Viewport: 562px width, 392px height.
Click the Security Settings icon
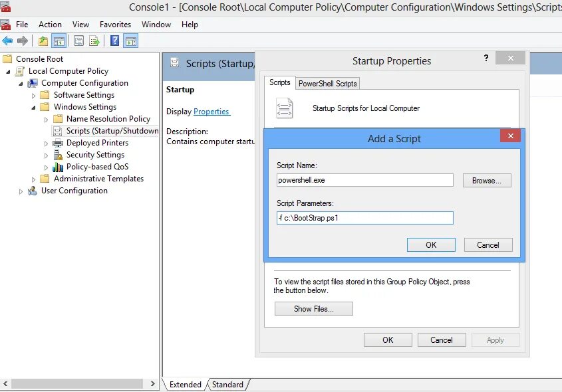coord(58,155)
